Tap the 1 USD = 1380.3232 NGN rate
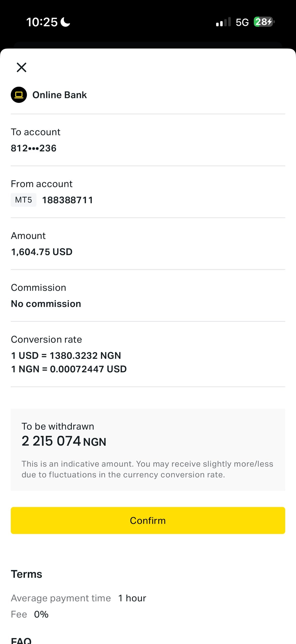This screenshot has width=296, height=644. (x=66, y=355)
